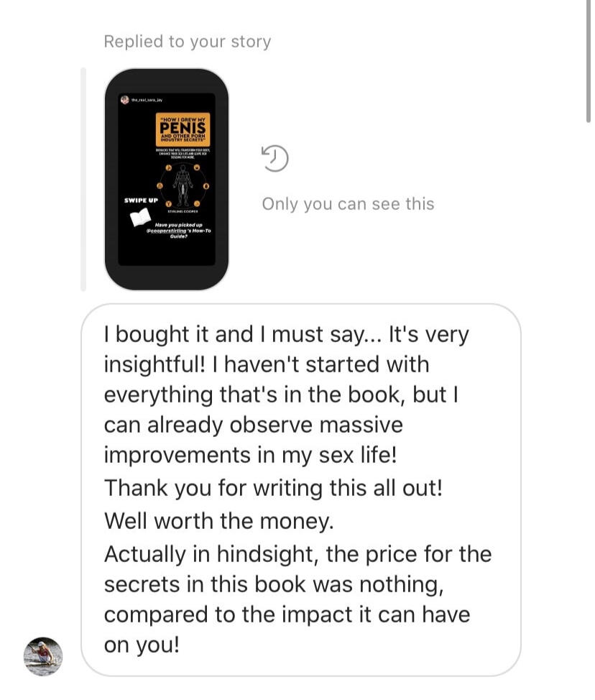Open the @cooperstirling mention in the story

point(167,231)
